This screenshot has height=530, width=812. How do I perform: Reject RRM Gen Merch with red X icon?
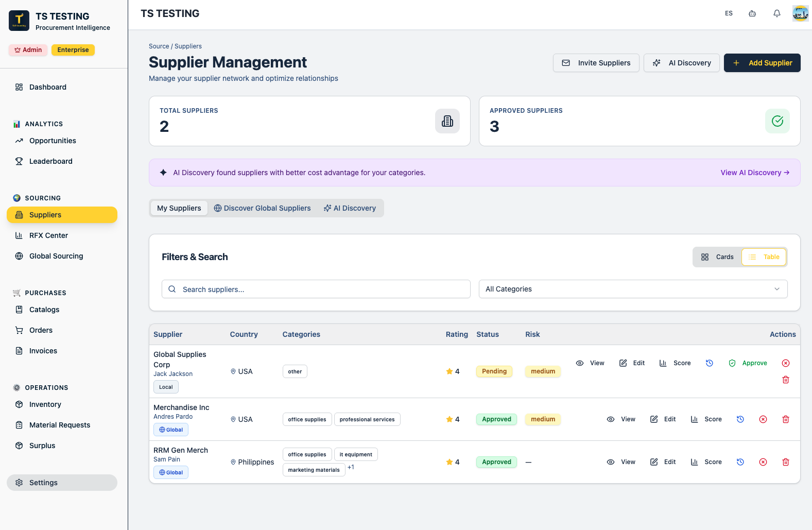click(x=763, y=462)
